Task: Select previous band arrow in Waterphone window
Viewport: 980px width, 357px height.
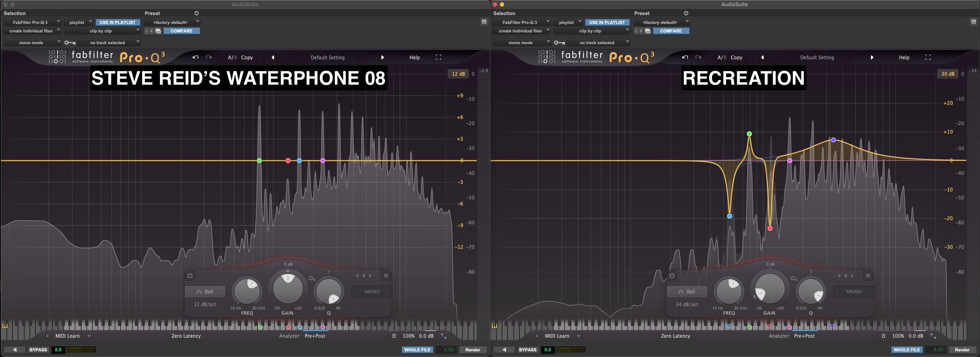Action: point(357,276)
